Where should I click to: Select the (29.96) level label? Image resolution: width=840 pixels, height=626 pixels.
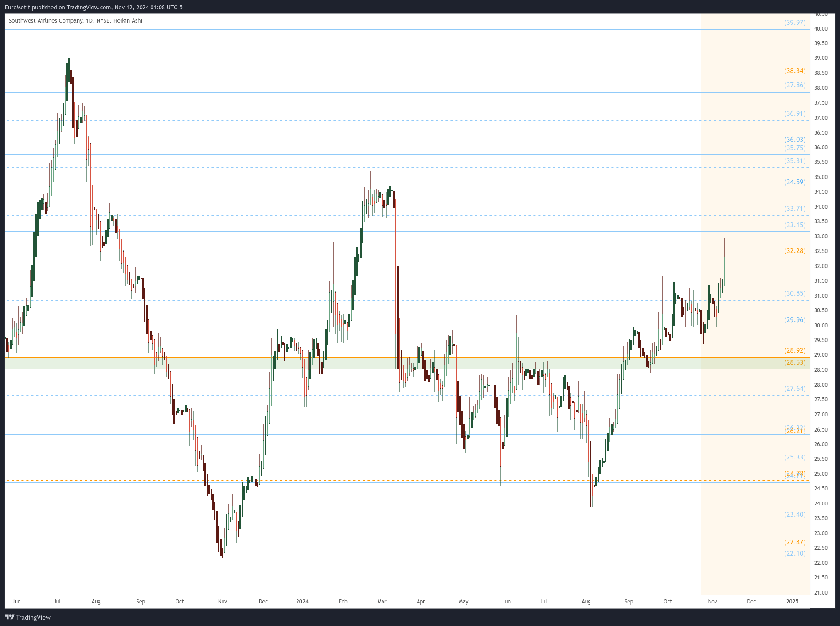pyautogui.click(x=795, y=320)
